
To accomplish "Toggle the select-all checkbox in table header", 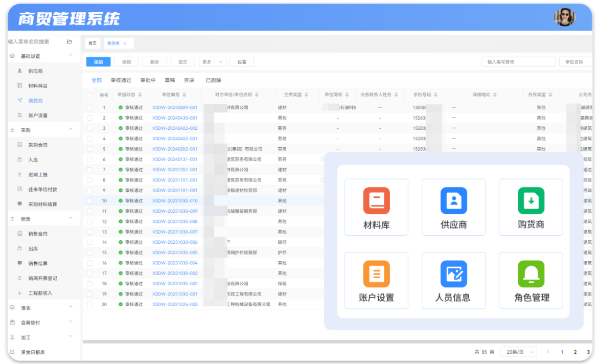I will click(x=89, y=95).
